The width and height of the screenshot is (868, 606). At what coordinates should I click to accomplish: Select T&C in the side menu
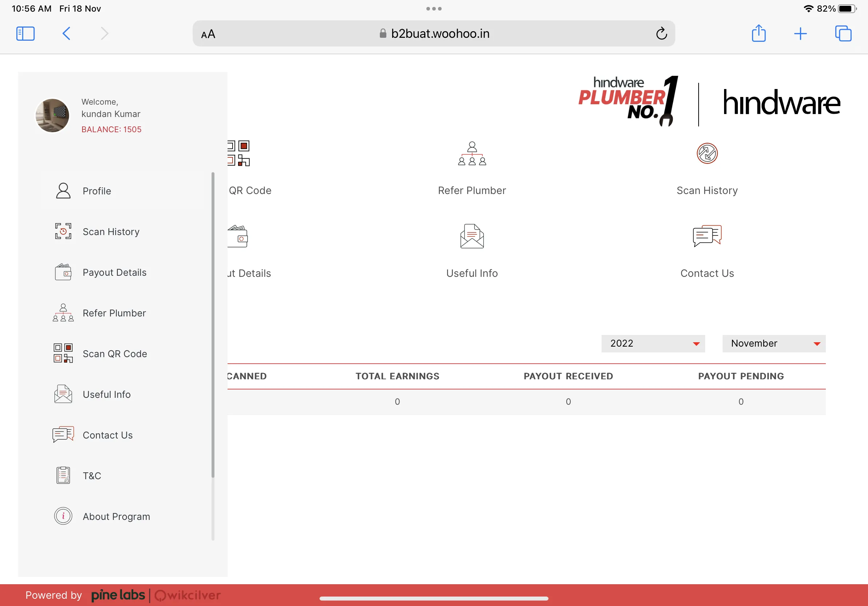point(122,476)
